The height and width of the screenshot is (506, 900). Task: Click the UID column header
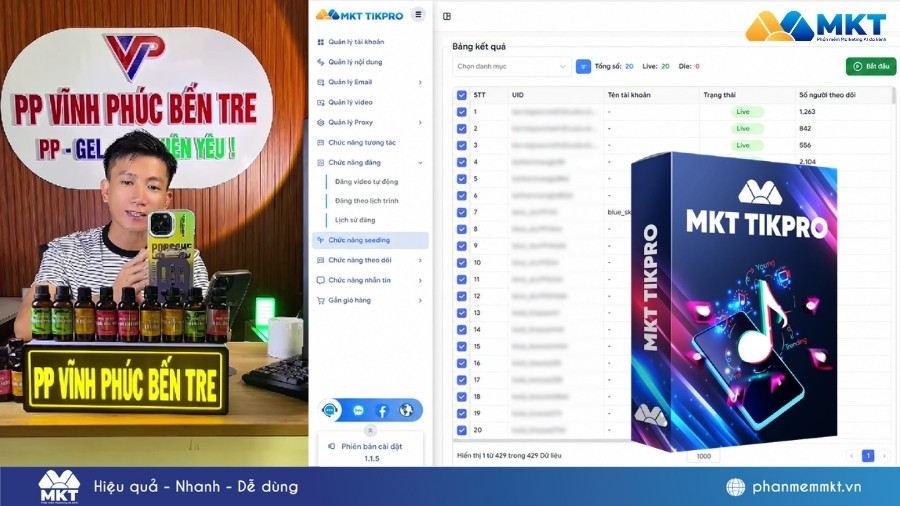pos(518,95)
